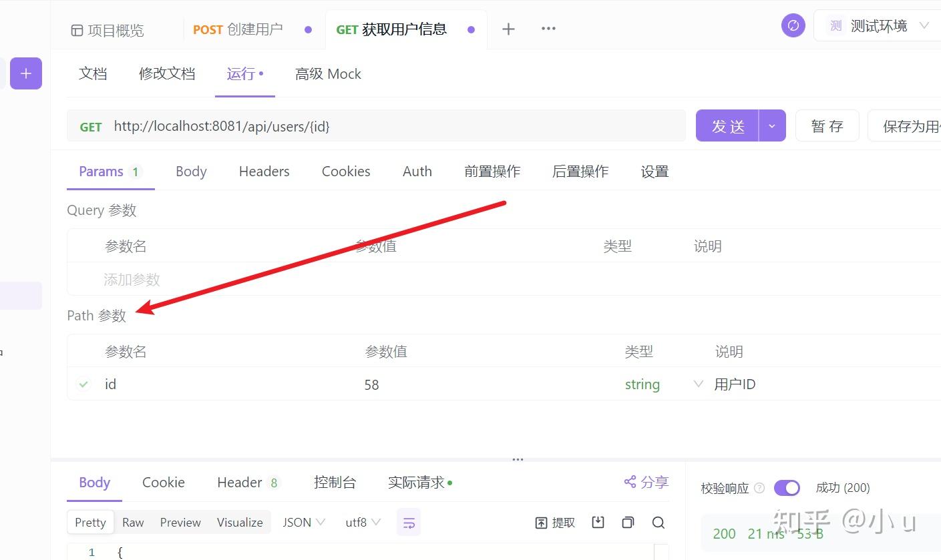
Task: Click the 发送 send button
Action: click(x=727, y=125)
